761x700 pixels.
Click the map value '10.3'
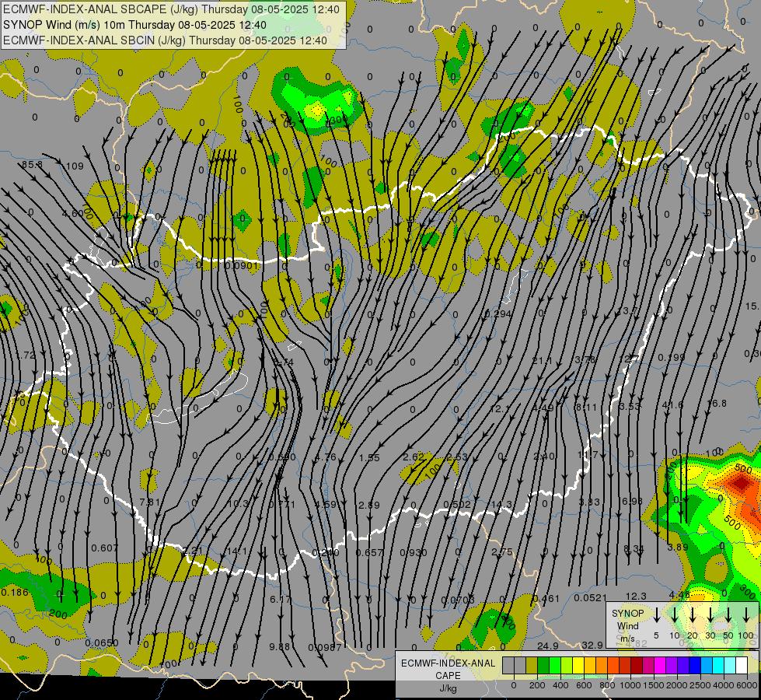point(238,504)
